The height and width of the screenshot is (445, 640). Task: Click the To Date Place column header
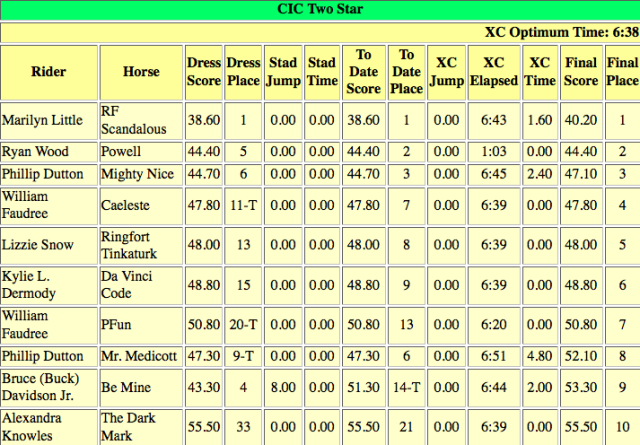pos(407,72)
